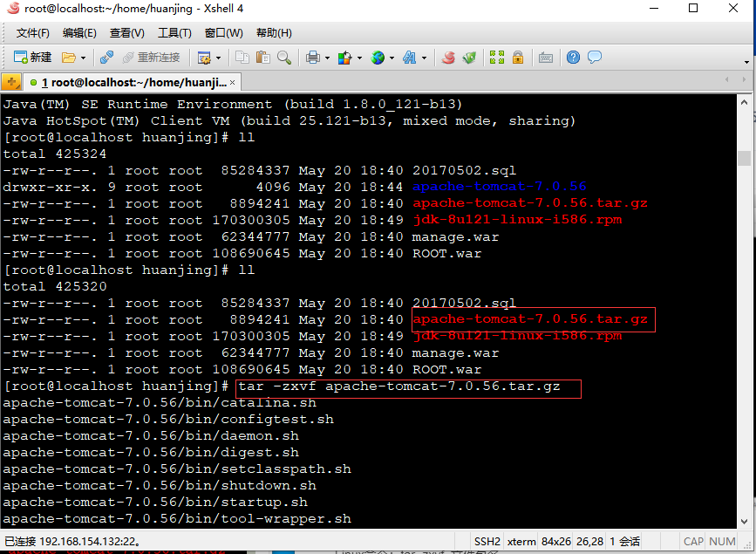Viewport: 756px width, 554px height.
Task: Click the chat bubble icon
Action: [x=595, y=58]
